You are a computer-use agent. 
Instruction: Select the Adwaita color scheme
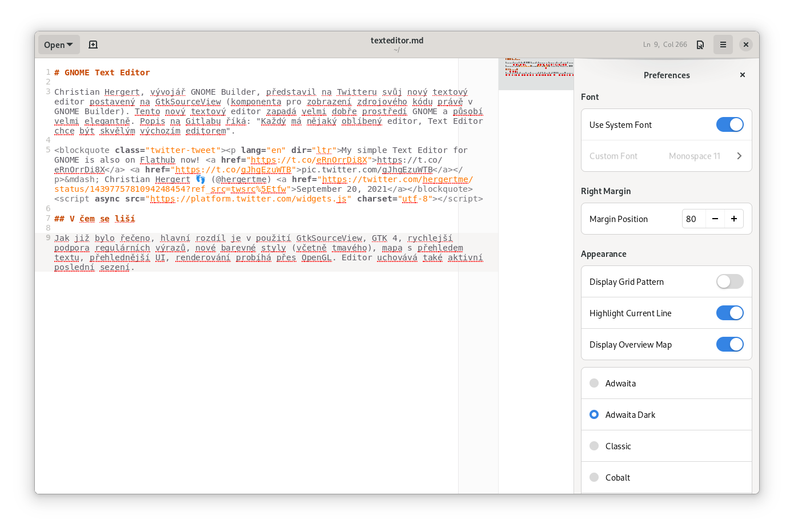click(x=594, y=383)
